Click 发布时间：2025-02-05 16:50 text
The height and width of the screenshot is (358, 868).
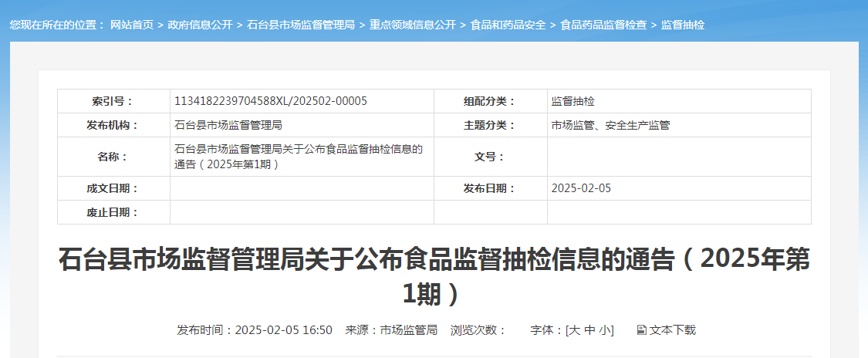point(255,330)
